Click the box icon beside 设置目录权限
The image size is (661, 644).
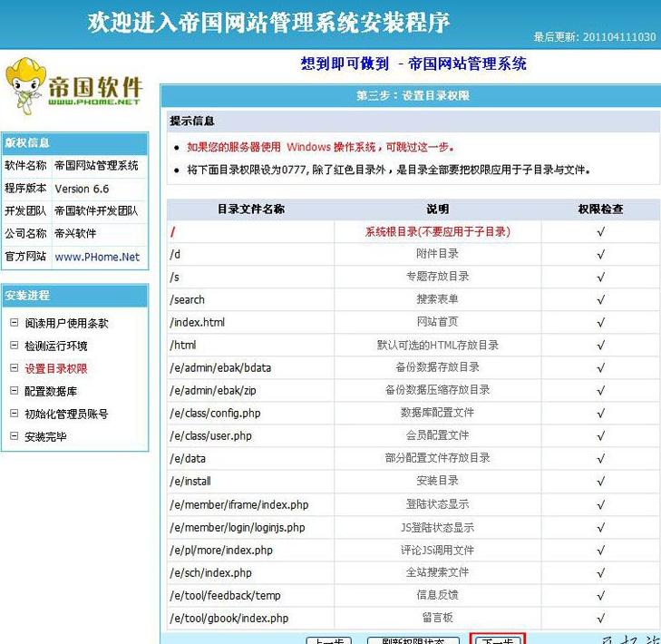(14, 368)
